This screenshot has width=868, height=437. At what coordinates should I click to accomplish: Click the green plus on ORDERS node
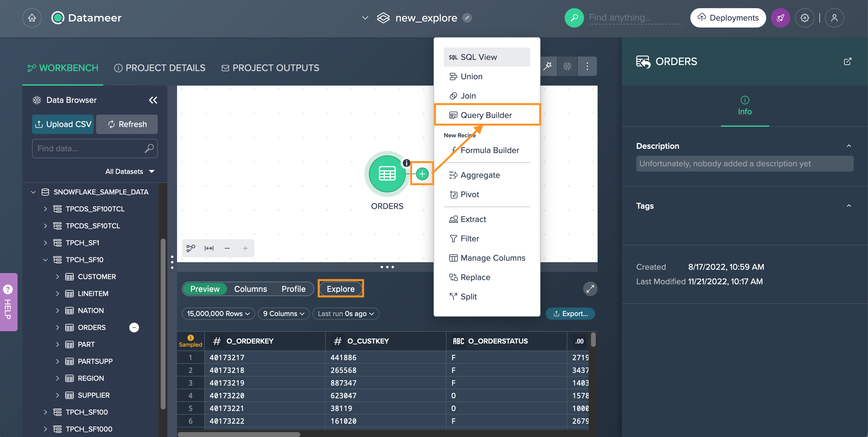point(422,174)
